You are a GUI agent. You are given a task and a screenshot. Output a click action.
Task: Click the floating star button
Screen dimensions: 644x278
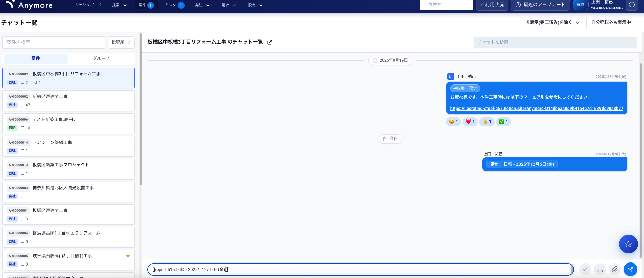point(628,244)
